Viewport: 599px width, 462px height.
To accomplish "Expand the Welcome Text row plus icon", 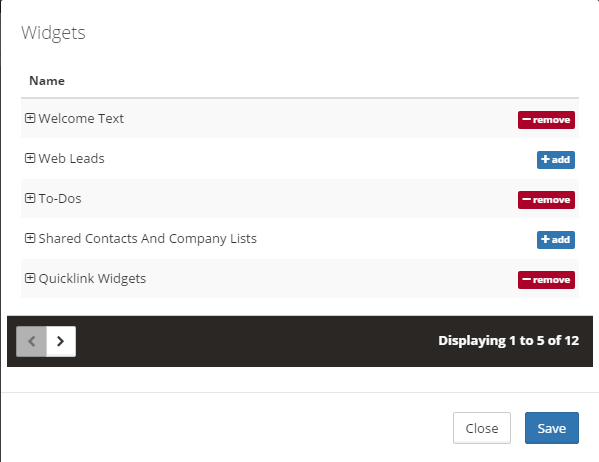I will coord(30,118).
